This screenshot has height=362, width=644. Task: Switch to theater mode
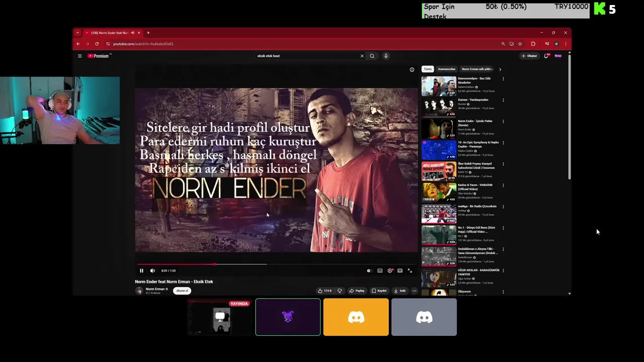tap(400, 270)
